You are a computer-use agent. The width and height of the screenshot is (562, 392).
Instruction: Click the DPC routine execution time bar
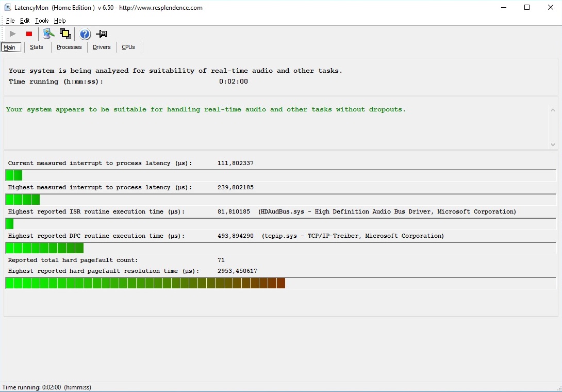coord(280,248)
